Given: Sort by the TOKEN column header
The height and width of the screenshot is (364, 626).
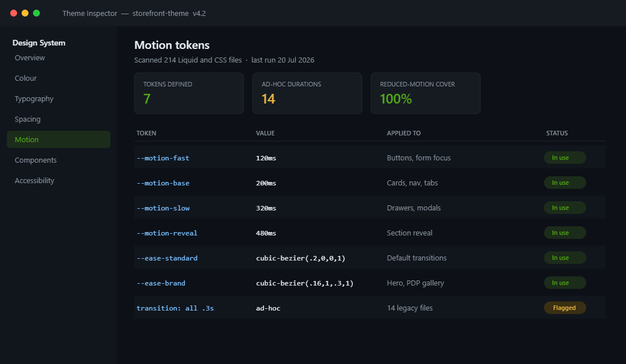Looking at the screenshot, I should [x=146, y=133].
